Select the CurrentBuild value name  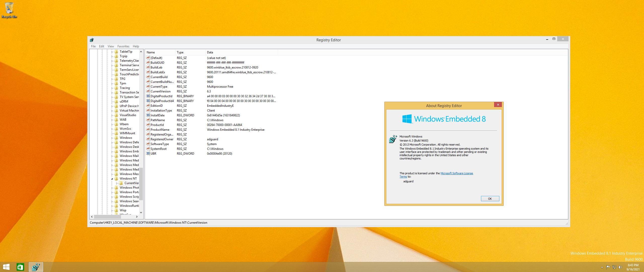click(x=159, y=77)
